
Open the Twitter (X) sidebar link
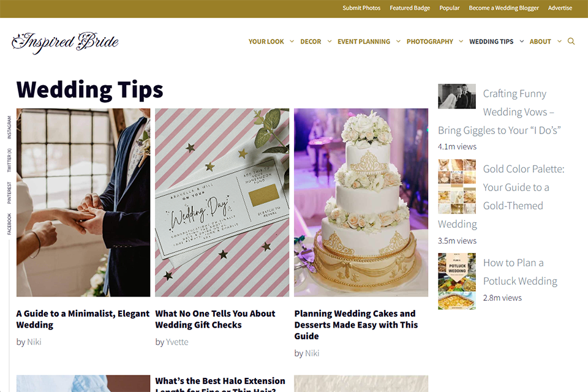pos(9,160)
